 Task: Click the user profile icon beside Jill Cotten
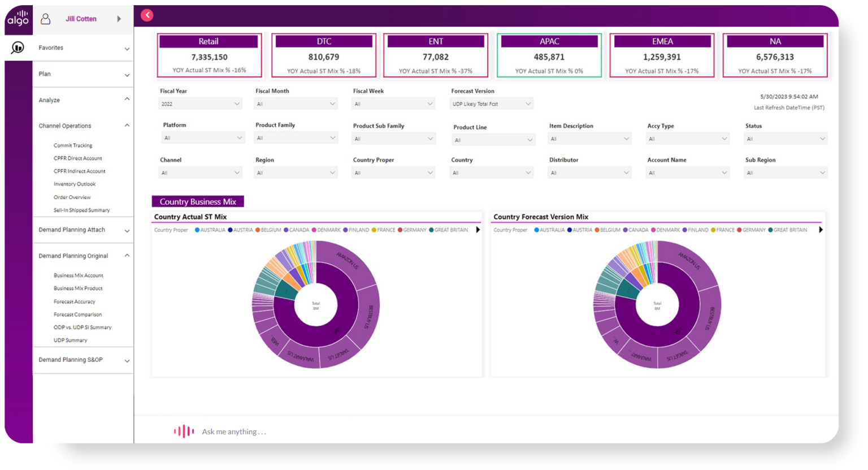point(45,19)
